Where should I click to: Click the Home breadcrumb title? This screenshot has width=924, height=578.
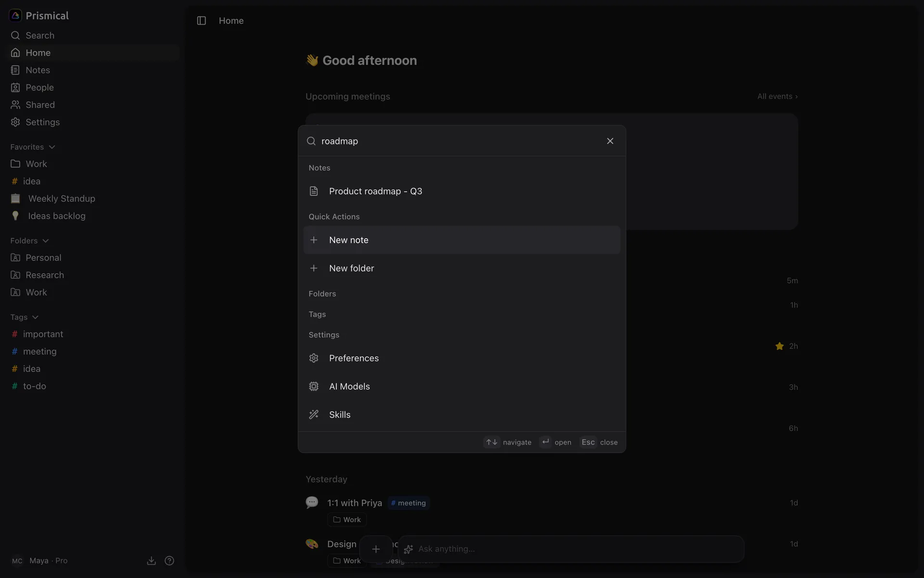click(x=231, y=21)
